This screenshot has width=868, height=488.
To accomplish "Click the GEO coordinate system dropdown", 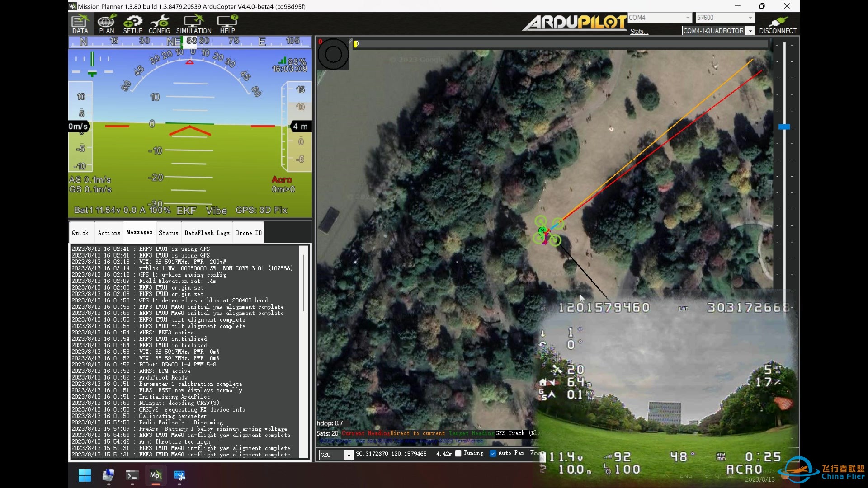I will (333, 454).
